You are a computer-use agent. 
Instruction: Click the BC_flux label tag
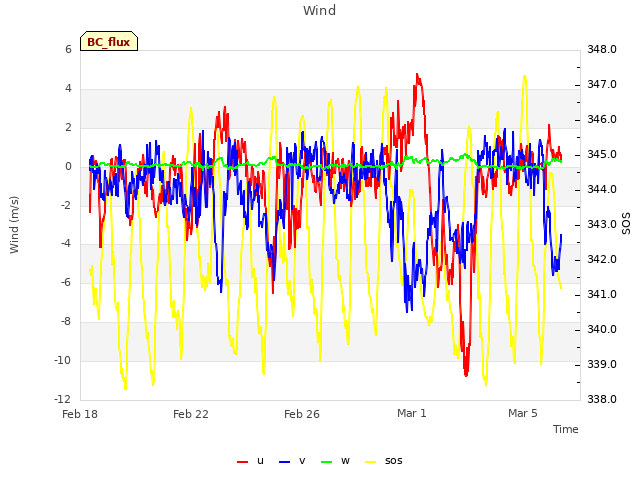(x=109, y=41)
